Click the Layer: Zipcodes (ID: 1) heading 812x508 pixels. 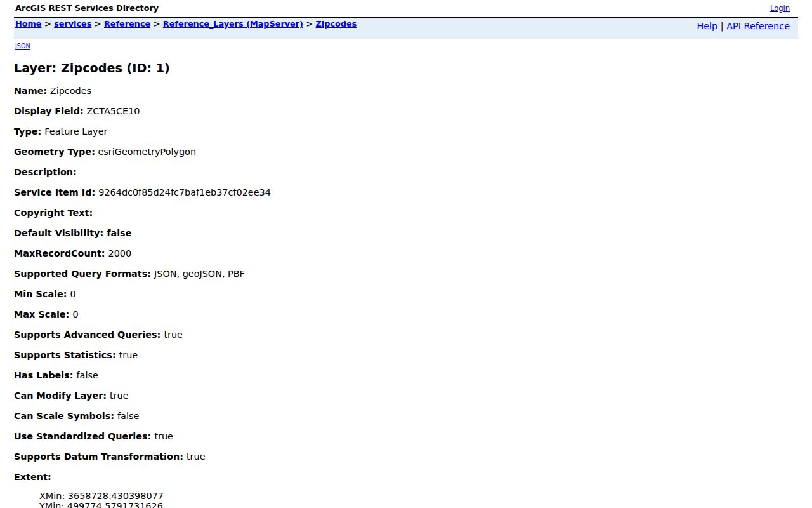92,68
